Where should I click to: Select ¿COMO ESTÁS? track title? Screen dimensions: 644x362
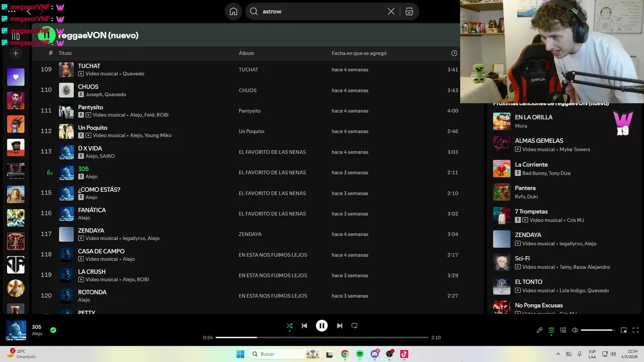pyautogui.click(x=99, y=190)
